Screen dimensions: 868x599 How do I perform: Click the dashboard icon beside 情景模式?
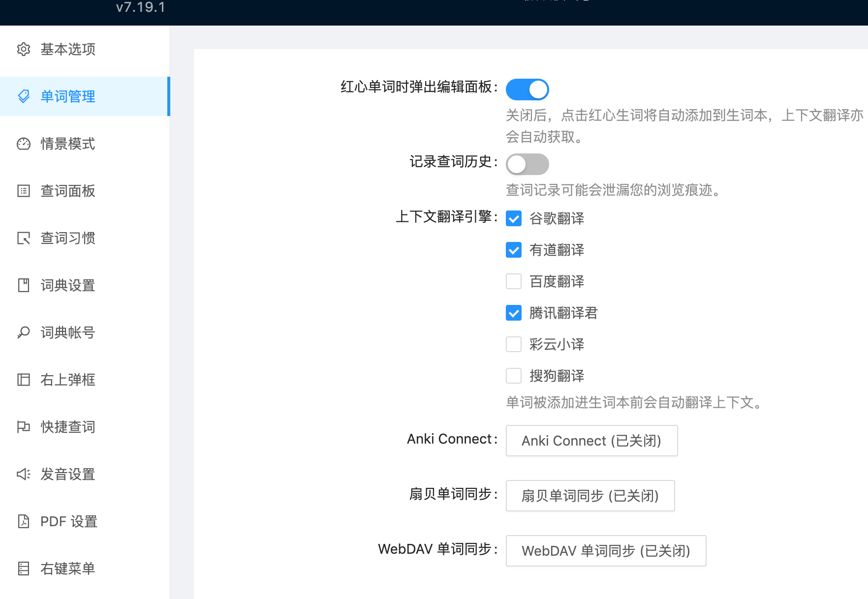[x=24, y=144]
